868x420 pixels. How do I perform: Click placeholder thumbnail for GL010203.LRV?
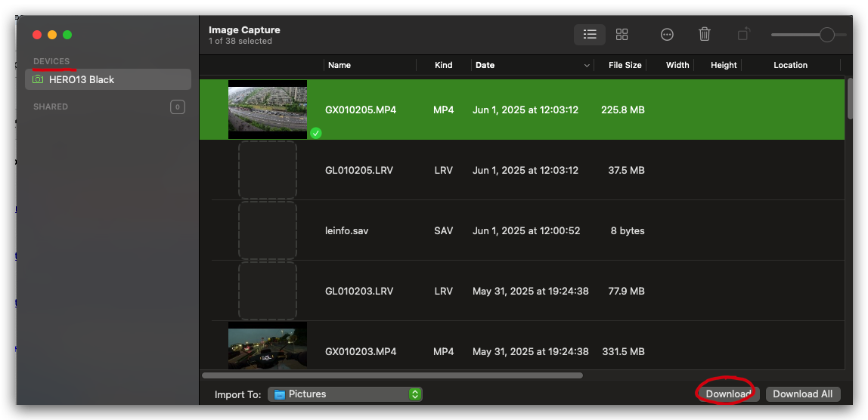point(268,291)
